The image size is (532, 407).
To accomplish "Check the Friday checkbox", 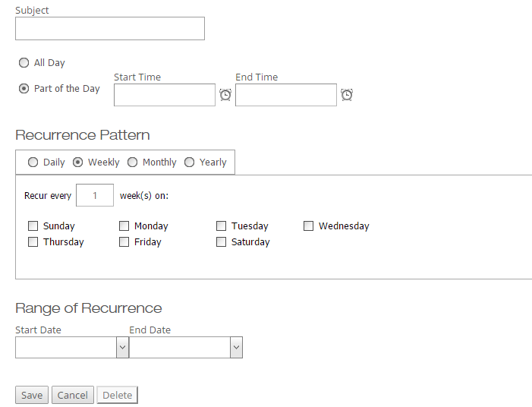I will [124, 241].
